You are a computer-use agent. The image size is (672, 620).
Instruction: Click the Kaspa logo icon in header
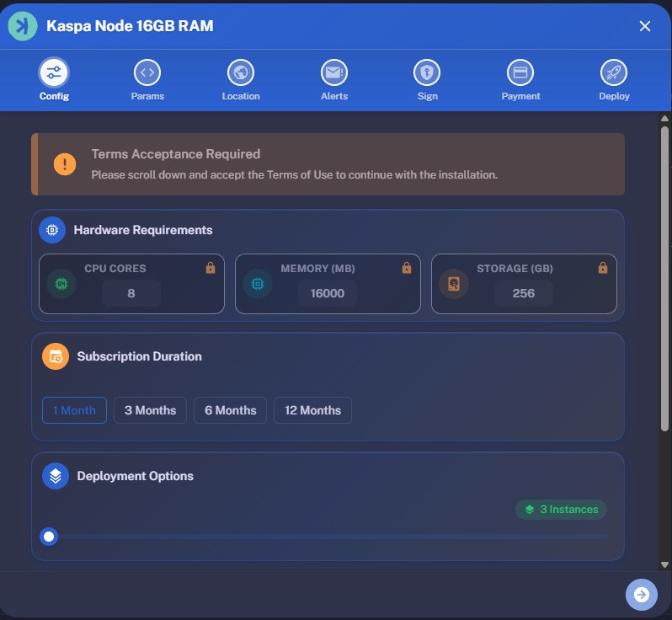click(x=23, y=26)
